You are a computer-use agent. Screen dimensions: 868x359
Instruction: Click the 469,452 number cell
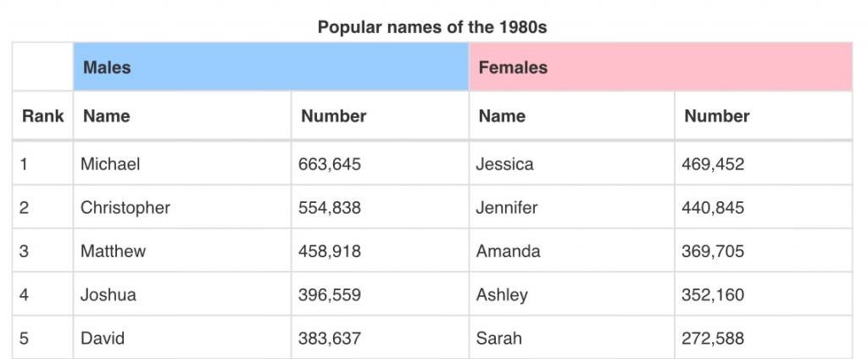[764, 164]
